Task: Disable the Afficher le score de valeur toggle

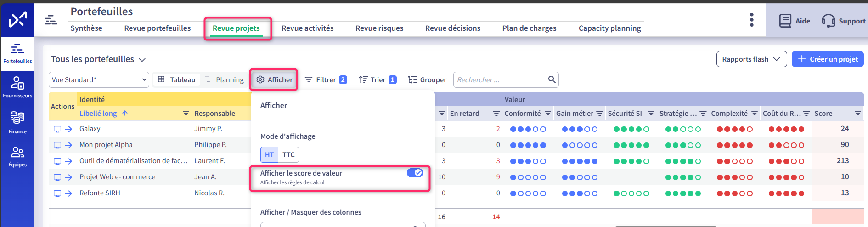Action: [x=415, y=173]
